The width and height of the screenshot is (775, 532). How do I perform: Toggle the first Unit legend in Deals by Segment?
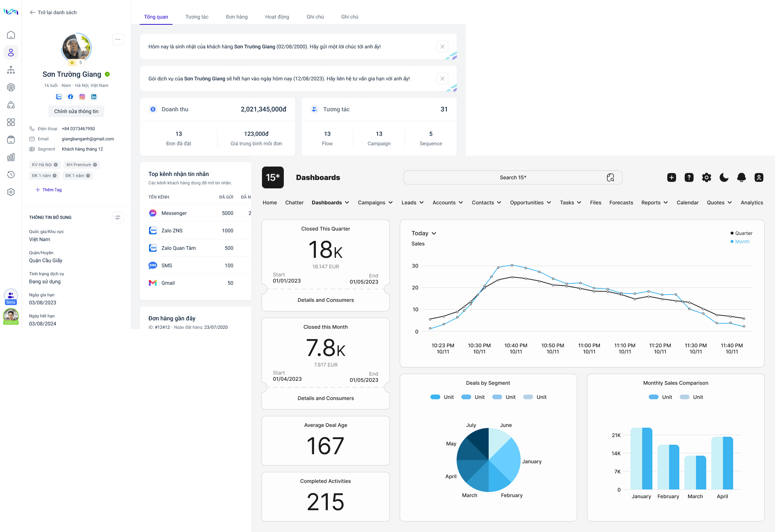435,397
